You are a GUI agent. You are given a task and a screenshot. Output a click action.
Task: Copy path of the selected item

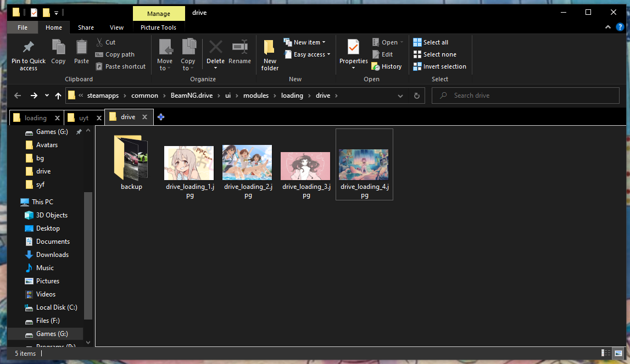click(115, 54)
